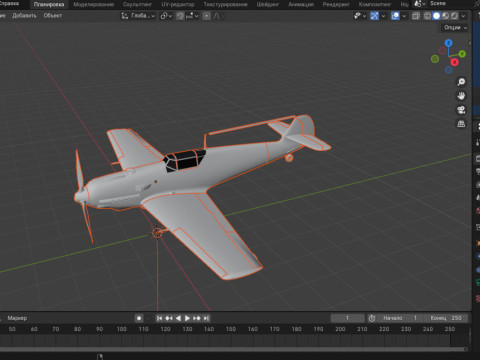Toggle viewport gizmos display
The height and width of the screenshot is (360, 480).
point(374,16)
